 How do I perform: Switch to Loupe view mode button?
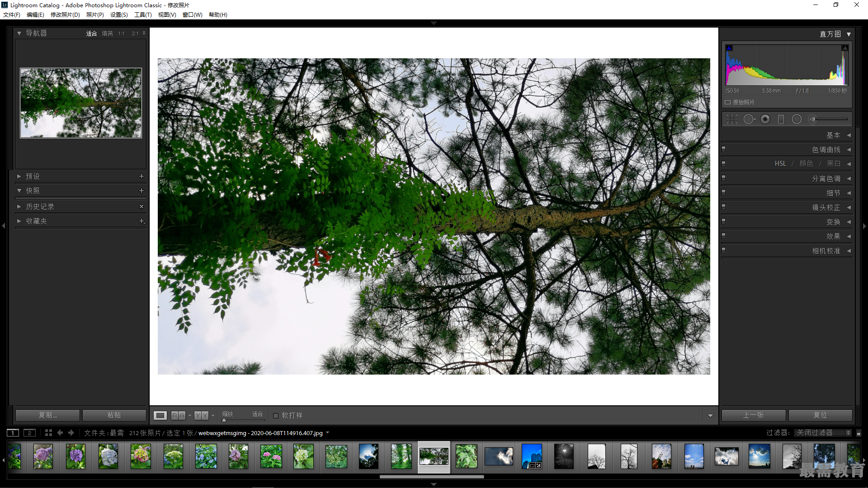pos(160,415)
